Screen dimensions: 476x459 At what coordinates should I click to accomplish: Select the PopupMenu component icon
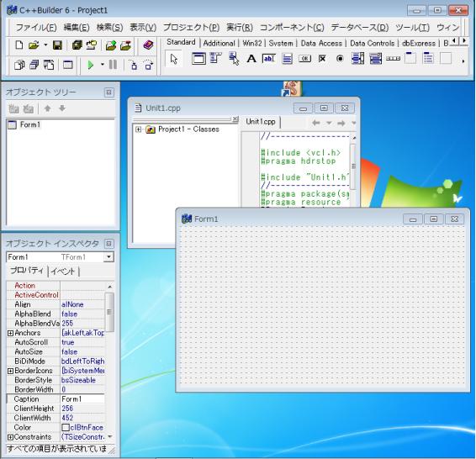pos(234,58)
